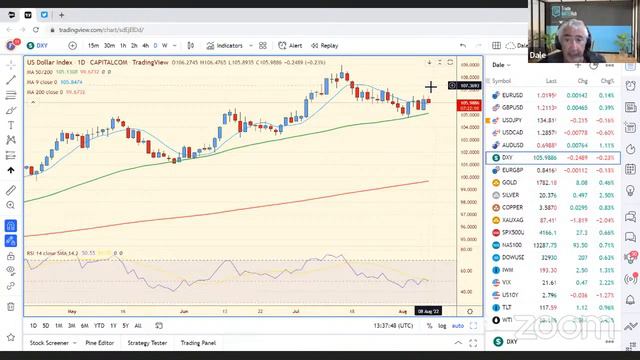
Task: Open the Indicators dialog
Action: coord(224,46)
